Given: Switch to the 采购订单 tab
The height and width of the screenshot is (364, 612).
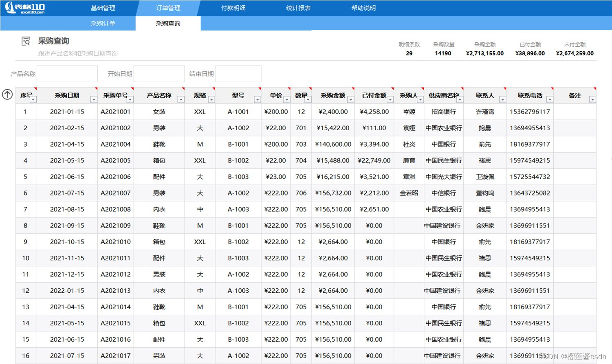Looking at the screenshot, I should tap(103, 23).
